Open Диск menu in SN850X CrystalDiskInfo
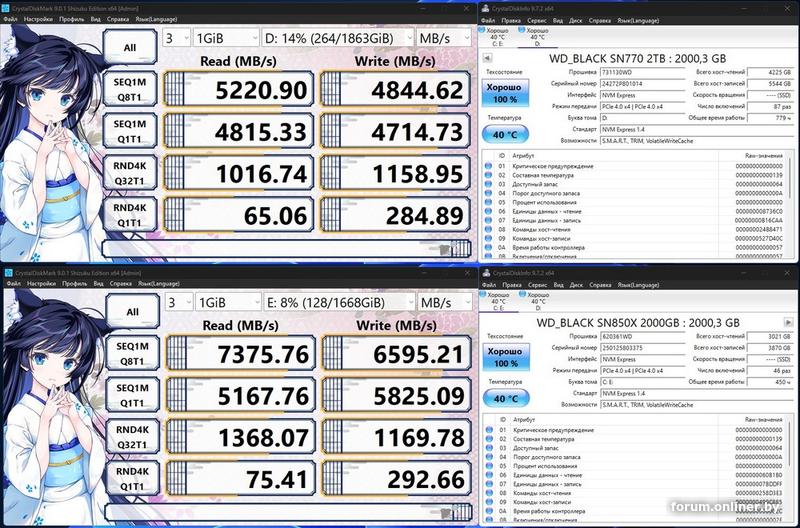Image resolution: width=800 pixels, height=528 pixels. tap(576, 285)
